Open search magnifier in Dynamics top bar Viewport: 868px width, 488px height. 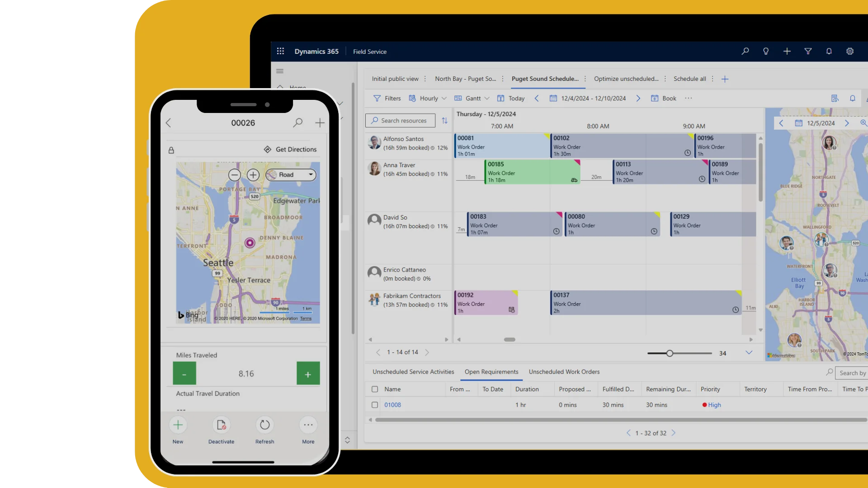(x=745, y=51)
